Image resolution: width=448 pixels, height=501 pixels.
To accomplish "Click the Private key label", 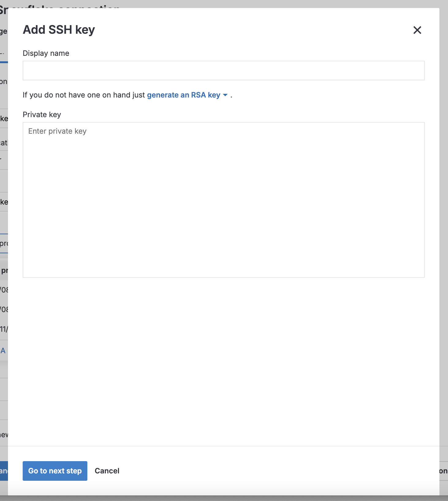I will point(42,115).
